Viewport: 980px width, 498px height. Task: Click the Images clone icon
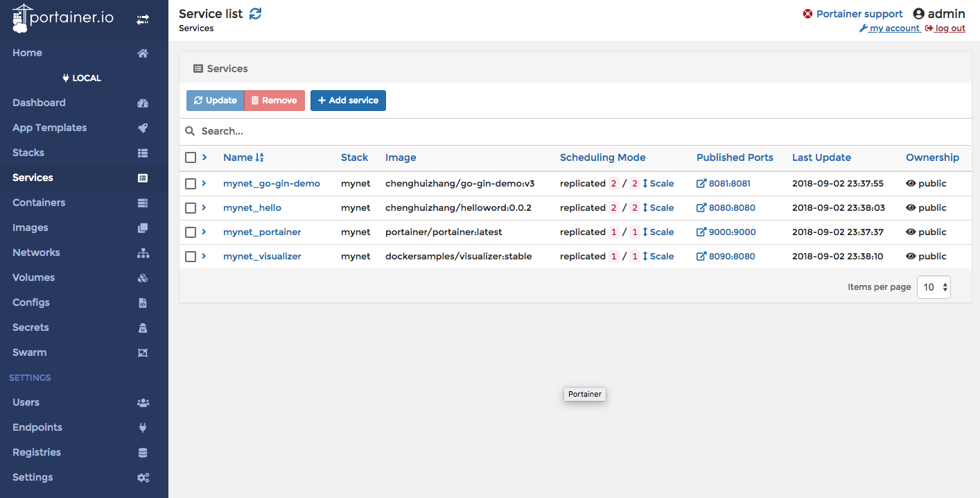coord(143,228)
